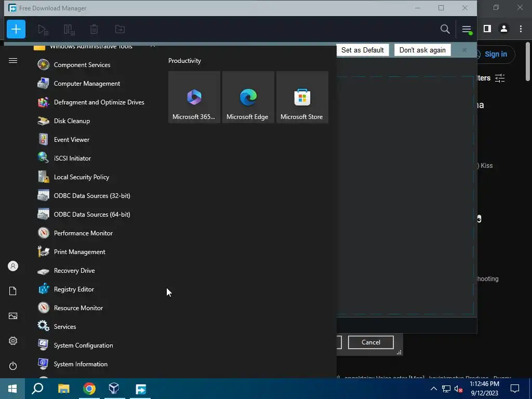The height and width of the screenshot is (399, 532).
Task: Open search in Free Download Manager
Action: [445, 29]
